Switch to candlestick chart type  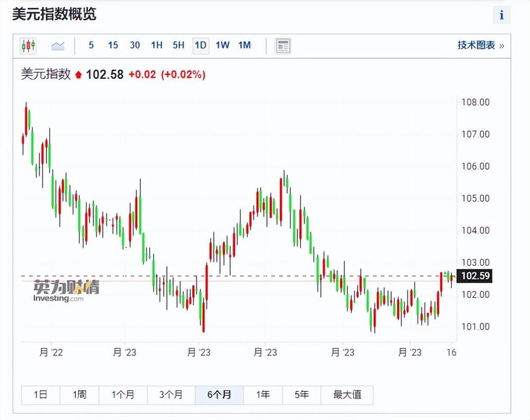[28, 46]
